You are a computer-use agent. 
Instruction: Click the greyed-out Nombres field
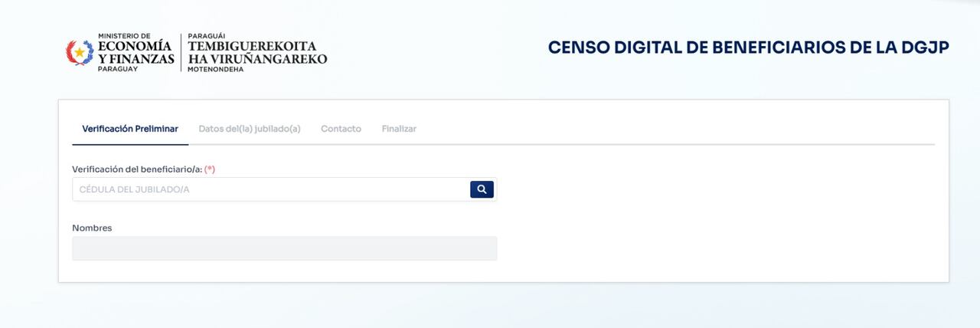tap(285, 248)
